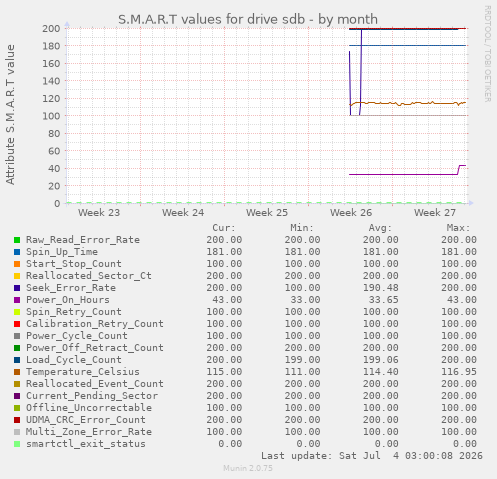Click the Week 26 x-axis label
Viewport: 497px width, 479px height.
pyautogui.click(x=351, y=213)
